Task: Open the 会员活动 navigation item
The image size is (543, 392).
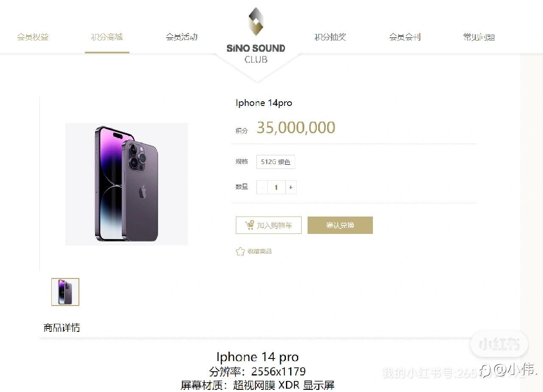Action: (x=182, y=37)
